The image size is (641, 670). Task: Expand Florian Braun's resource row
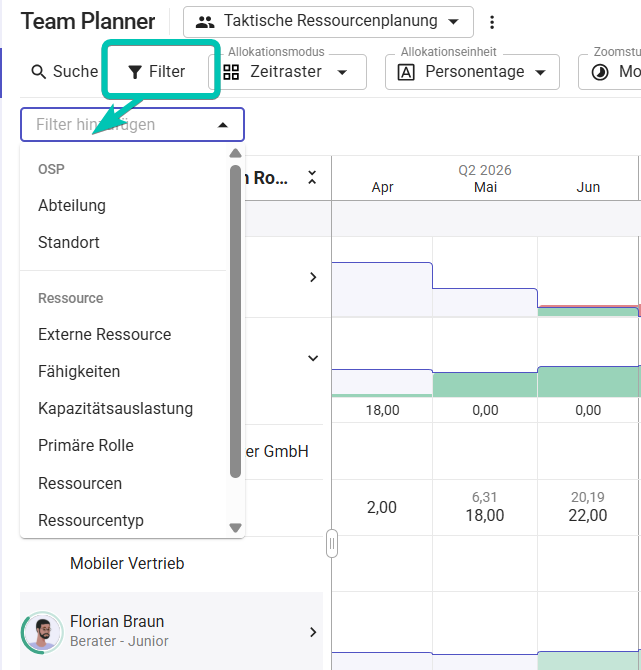[313, 632]
